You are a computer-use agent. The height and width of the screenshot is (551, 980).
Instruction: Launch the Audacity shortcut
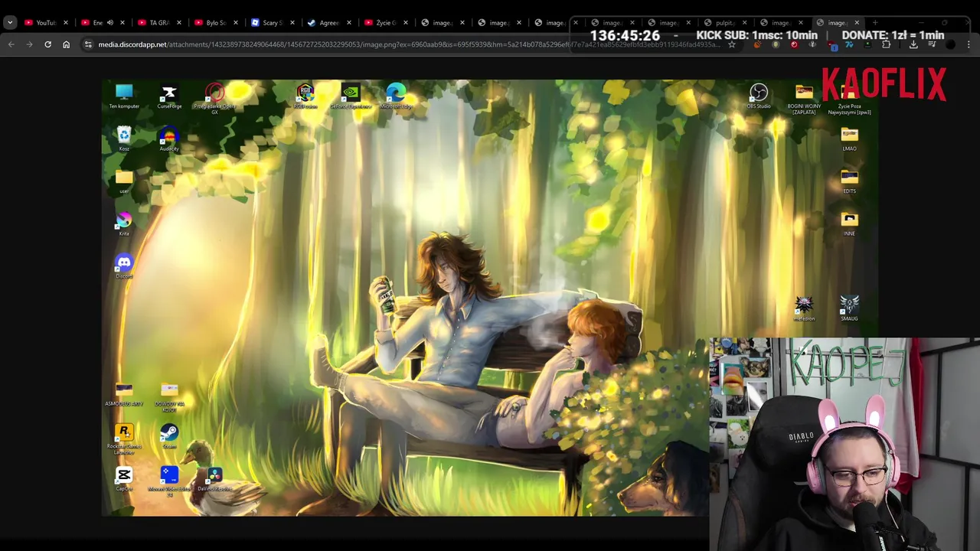[x=169, y=139]
